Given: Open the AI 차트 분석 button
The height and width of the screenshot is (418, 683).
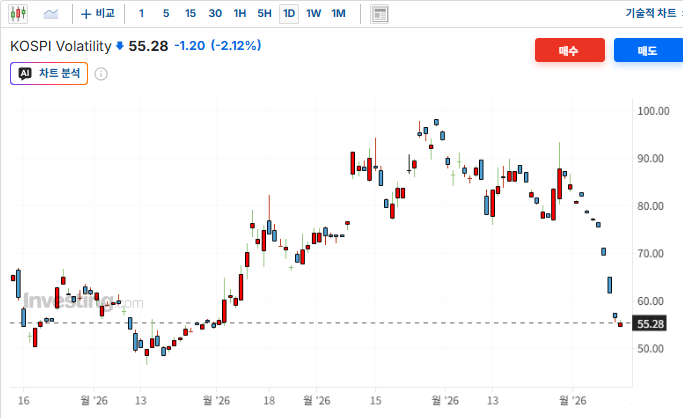Looking at the screenshot, I should [x=49, y=73].
